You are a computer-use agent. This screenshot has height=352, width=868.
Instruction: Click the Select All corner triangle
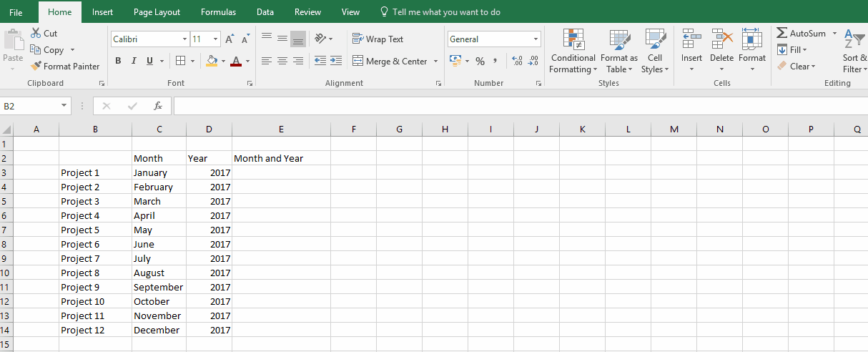[x=6, y=129]
